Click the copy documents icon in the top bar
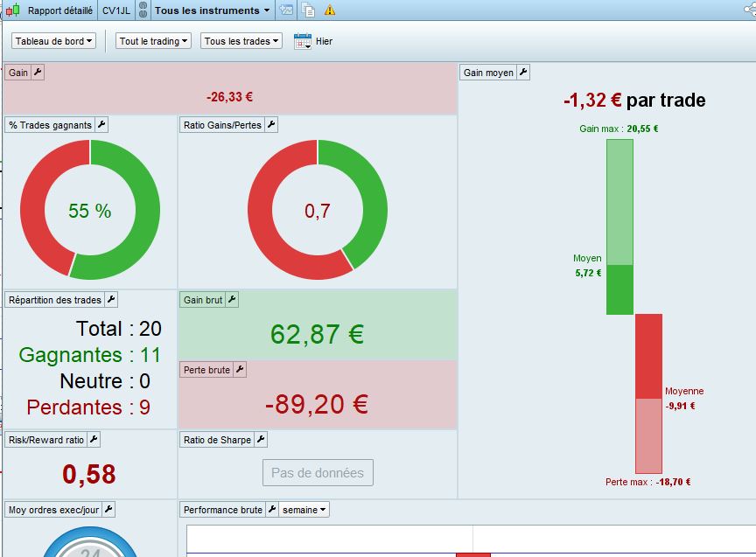The width and height of the screenshot is (756, 557). click(308, 10)
